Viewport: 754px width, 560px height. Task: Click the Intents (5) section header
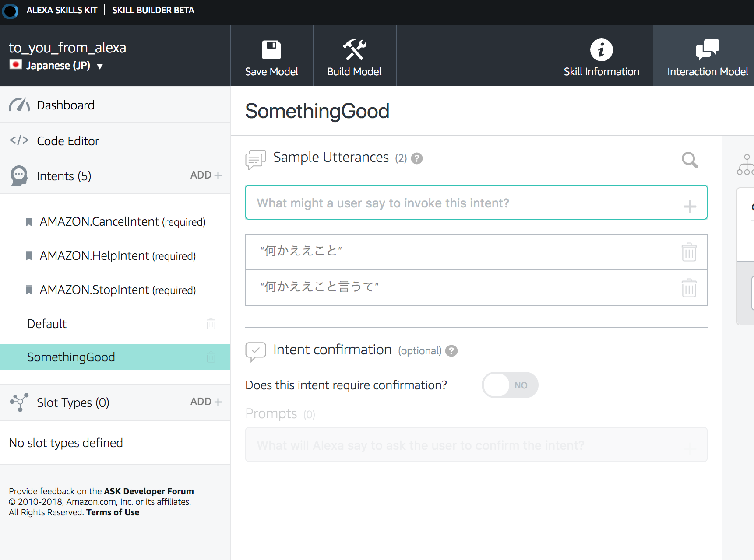[x=64, y=176]
